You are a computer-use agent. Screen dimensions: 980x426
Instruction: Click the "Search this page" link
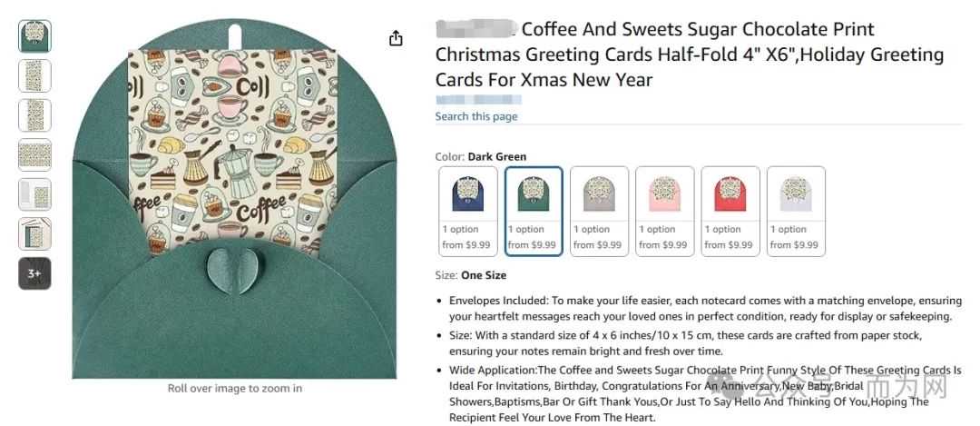coord(476,116)
